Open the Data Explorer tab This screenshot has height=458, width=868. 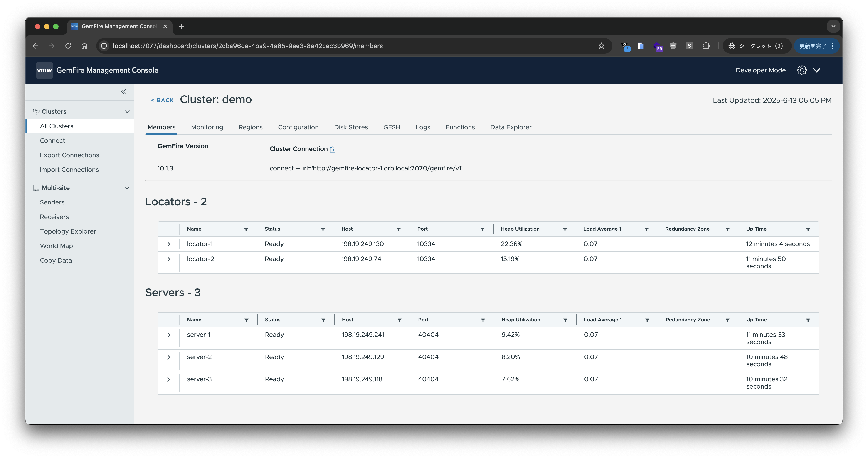tap(510, 127)
